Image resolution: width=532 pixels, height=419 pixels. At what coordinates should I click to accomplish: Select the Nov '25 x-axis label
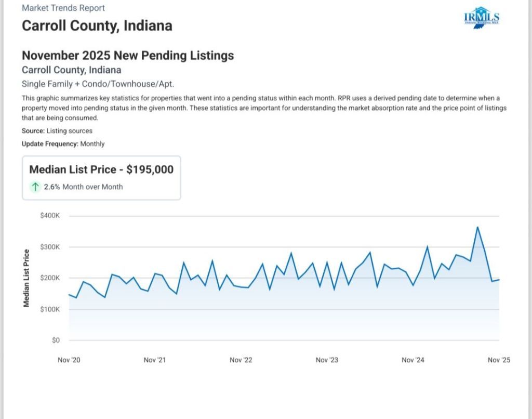tap(499, 360)
